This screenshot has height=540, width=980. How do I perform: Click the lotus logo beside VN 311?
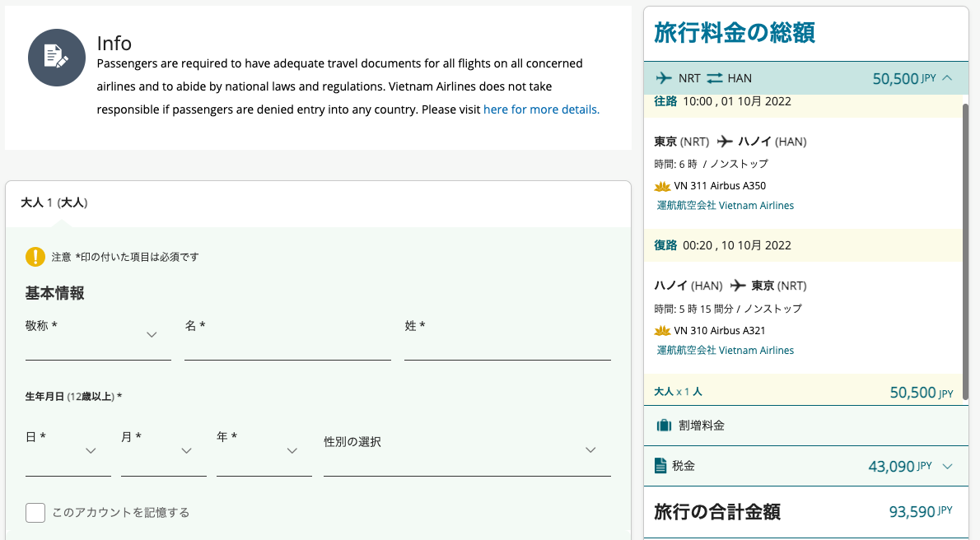[662, 186]
